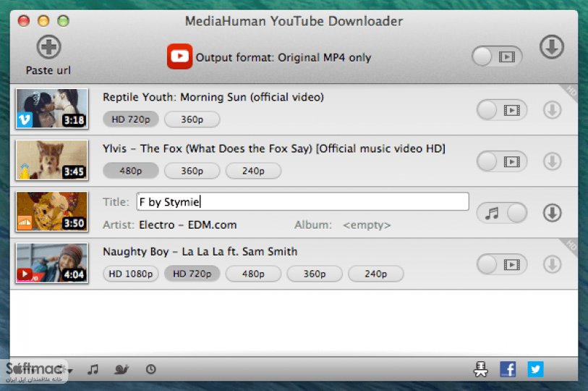The image size is (588, 391).
Task: Click the red YouTube logo icon
Action: (179, 56)
